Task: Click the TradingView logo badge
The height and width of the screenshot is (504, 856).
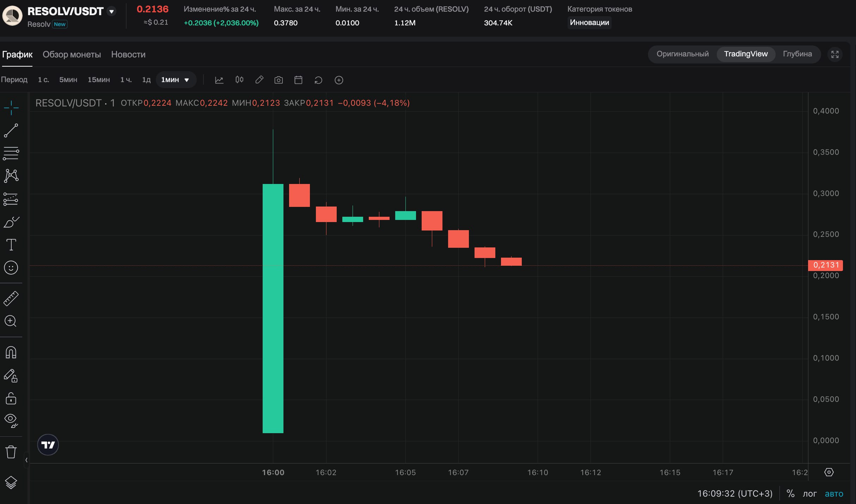Action: point(48,445)
